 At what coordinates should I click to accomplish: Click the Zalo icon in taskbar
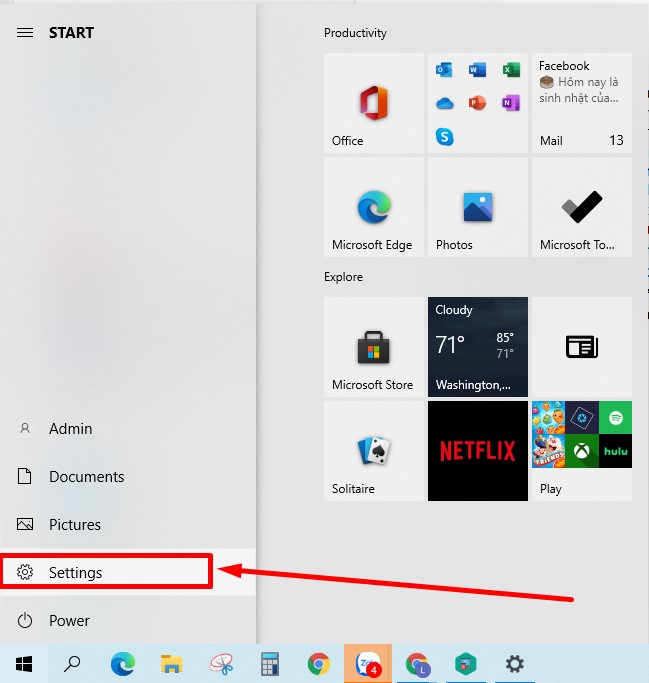[x=367, y=663]
